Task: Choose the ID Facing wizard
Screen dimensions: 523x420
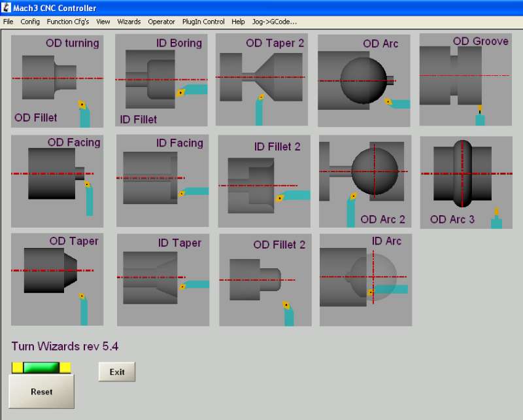Action: point(162,181)
